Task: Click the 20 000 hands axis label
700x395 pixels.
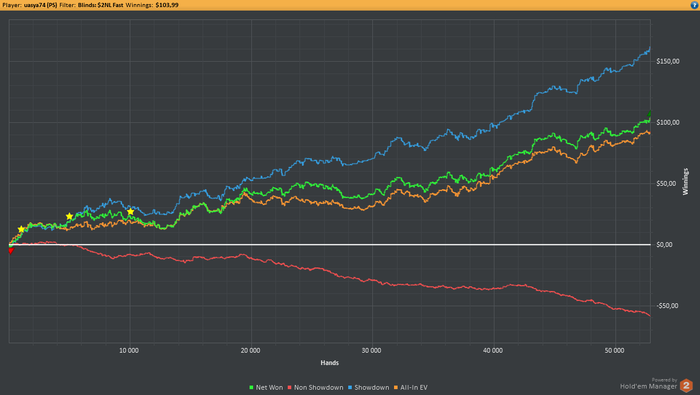Action: click(250, 350)
